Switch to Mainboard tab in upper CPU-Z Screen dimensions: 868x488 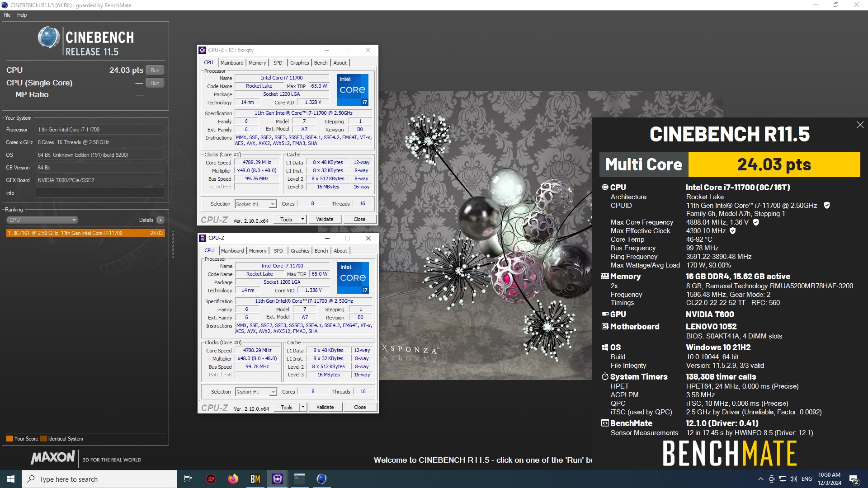(x=232, y=63)
